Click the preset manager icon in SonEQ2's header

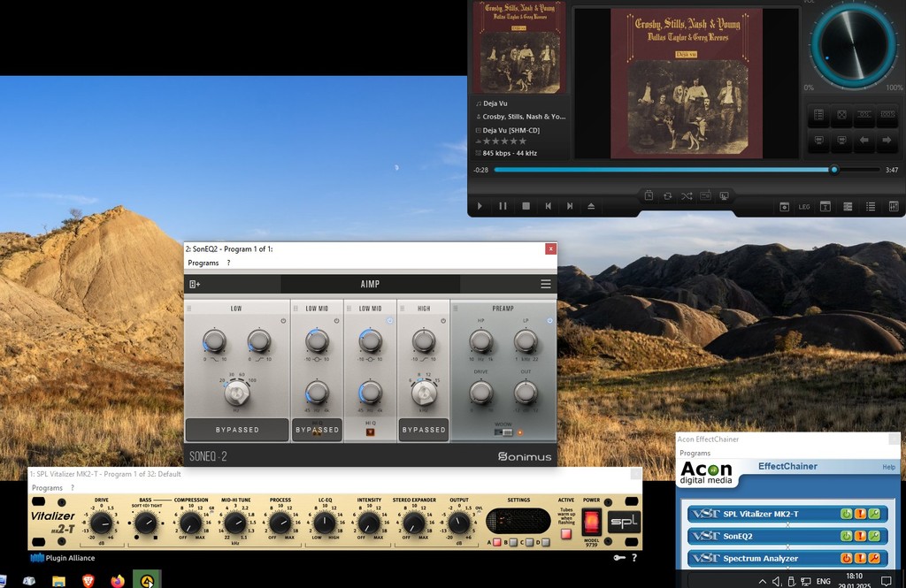click(x=195, y=284)
